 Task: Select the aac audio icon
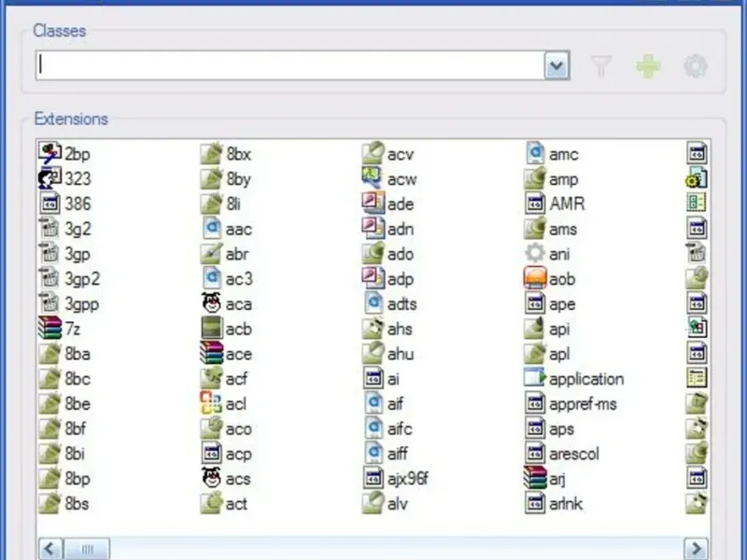[212, 228]
